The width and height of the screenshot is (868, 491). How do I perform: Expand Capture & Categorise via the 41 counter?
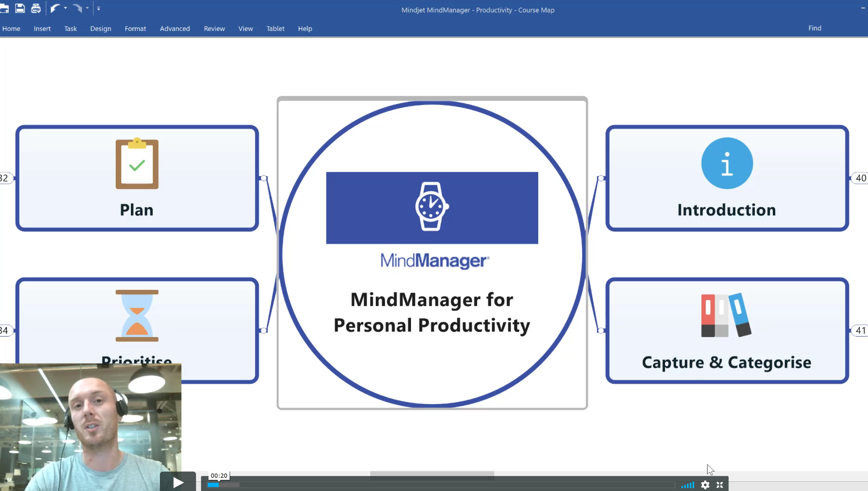coord(860,330)
